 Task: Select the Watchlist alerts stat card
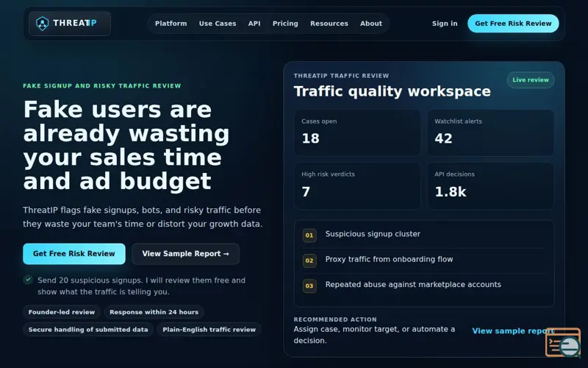(490, 133)
